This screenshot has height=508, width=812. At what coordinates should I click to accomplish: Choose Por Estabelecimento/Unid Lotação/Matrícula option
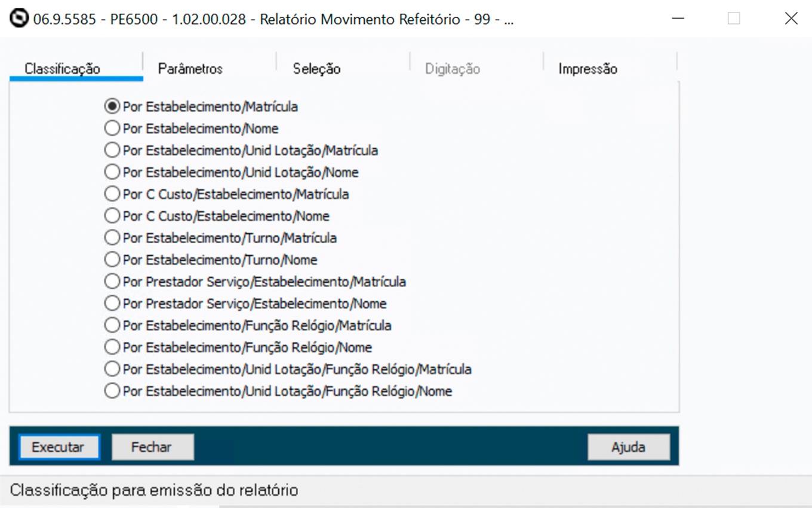pyautogui.click(x=112, y=151)
